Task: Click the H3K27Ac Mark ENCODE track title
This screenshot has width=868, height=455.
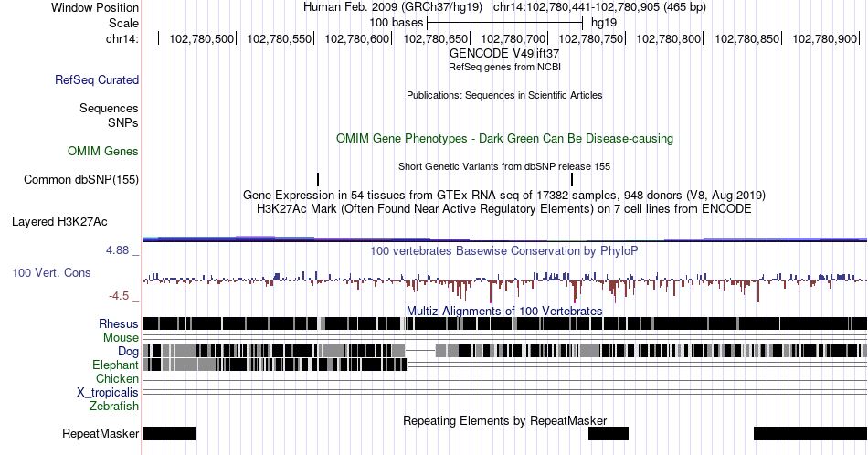Action: pyautogui.click(x=504, y=208)
